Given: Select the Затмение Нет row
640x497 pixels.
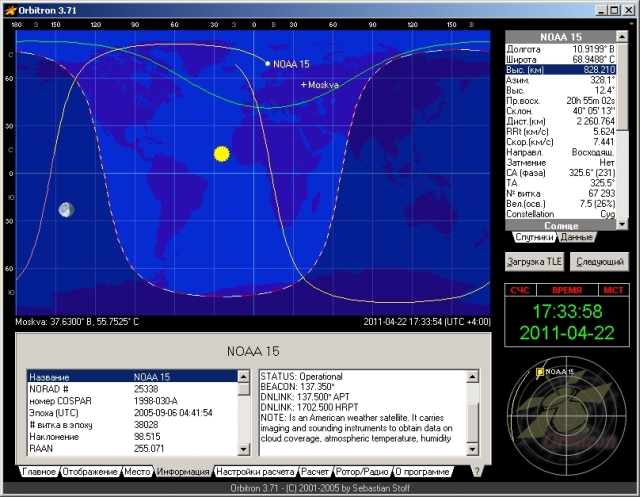Looking at the screenshot, I should [x=561, y=162].
